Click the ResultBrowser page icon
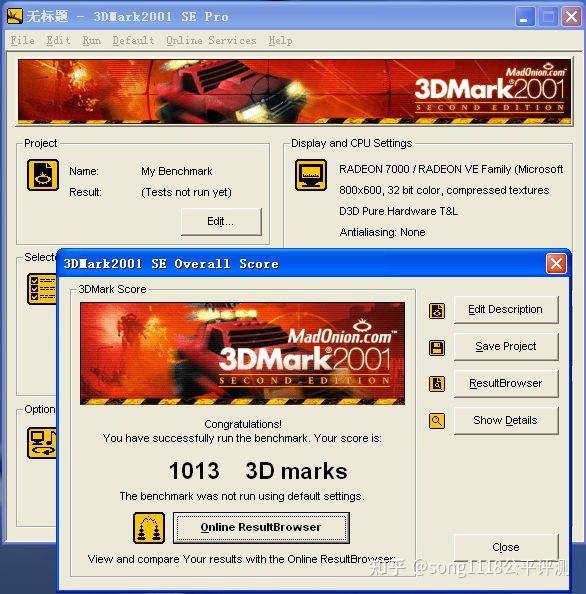Viewport: 586px width, 594px height. (437, 384)
